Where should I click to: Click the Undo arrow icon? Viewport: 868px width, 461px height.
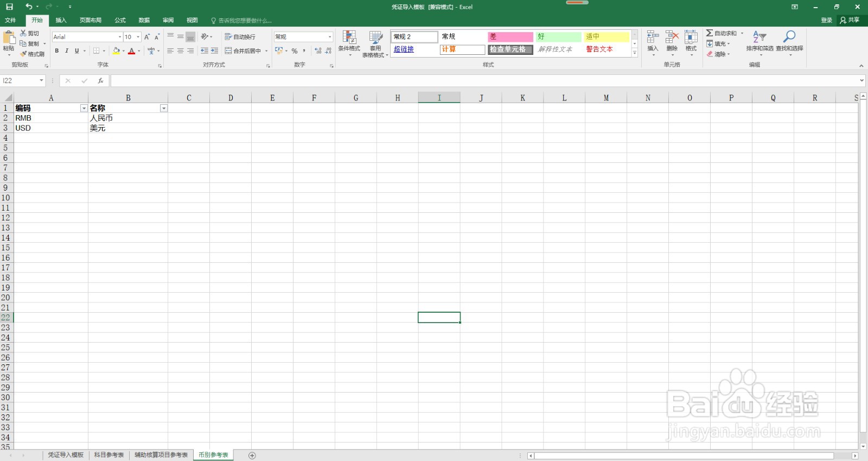click(x=29, y=7)
